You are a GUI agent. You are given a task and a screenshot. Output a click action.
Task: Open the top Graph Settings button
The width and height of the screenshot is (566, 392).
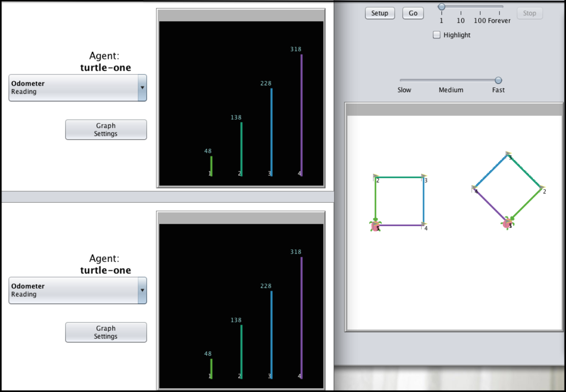pos(106,130)
